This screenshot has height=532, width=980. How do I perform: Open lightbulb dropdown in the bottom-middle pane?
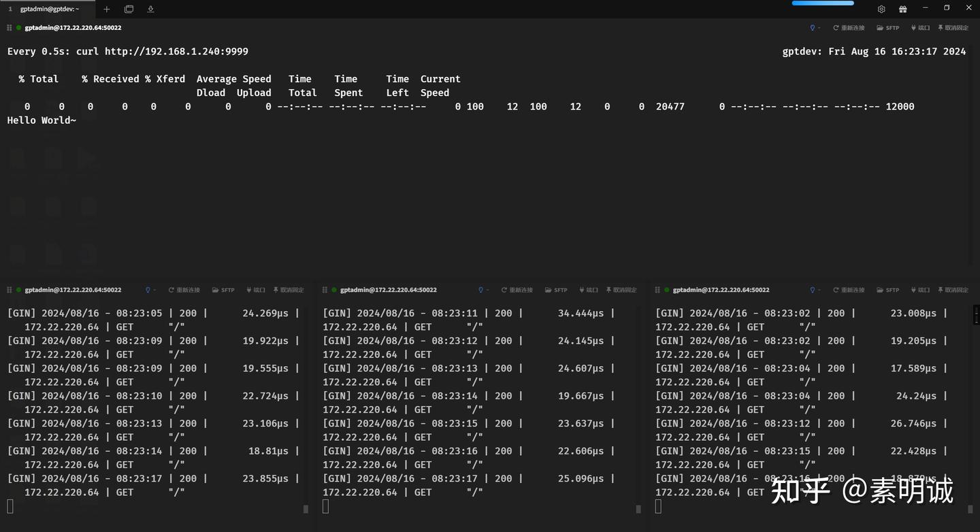pyautogui.click(x=483, y=290)
